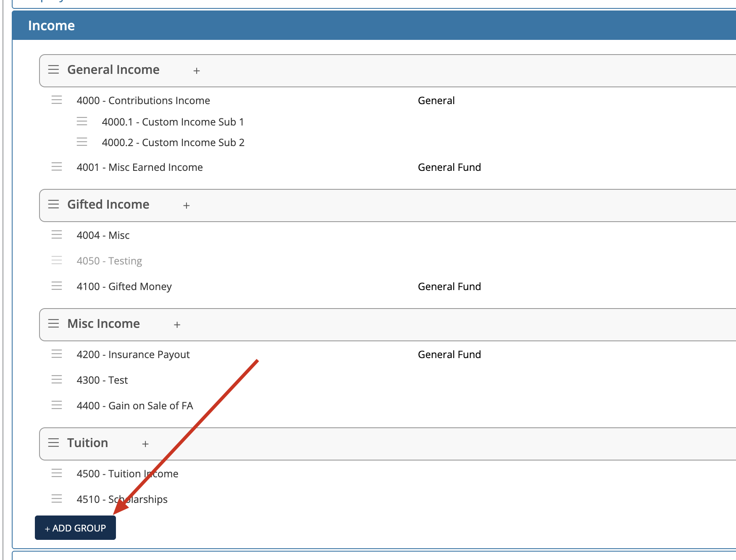Select the Misc Income group title
The image size is (736, 560).
click(104, 324)
